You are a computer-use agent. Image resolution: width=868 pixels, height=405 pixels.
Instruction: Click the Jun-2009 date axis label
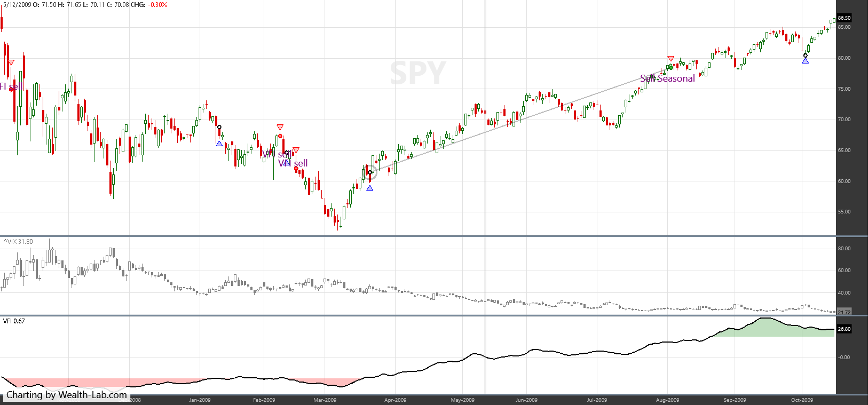tap(526, 400)
